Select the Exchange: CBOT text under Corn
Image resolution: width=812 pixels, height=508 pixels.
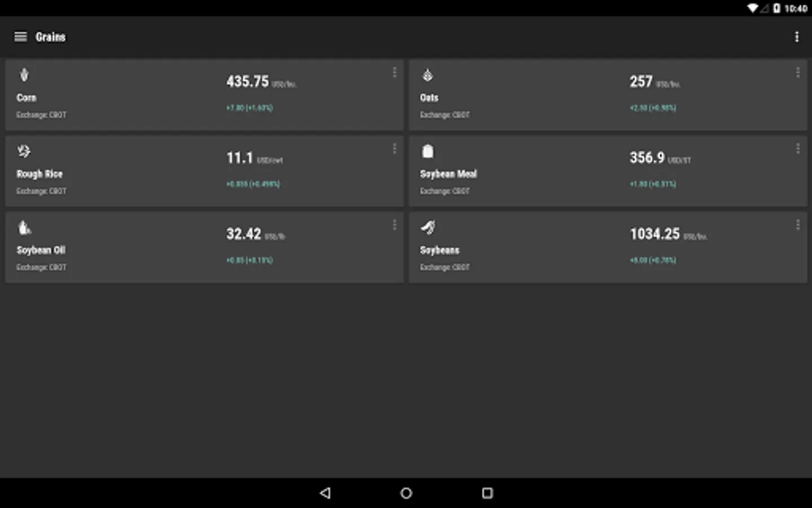coord(41,115)
